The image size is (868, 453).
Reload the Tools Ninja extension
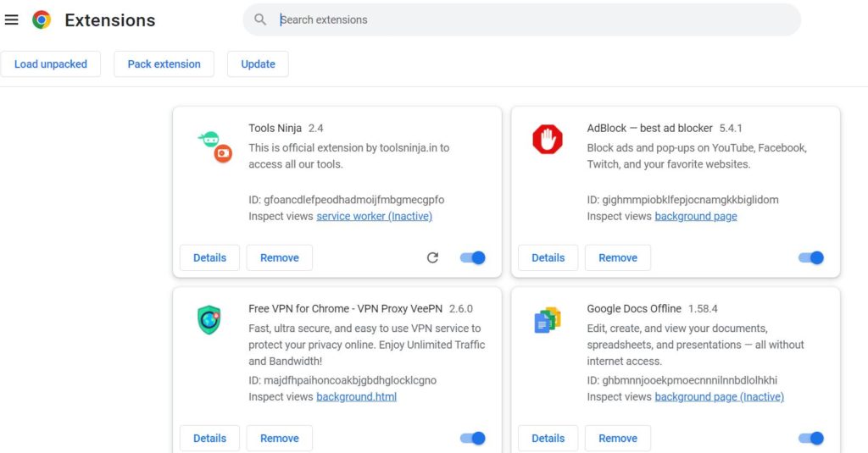pos(432,257)
